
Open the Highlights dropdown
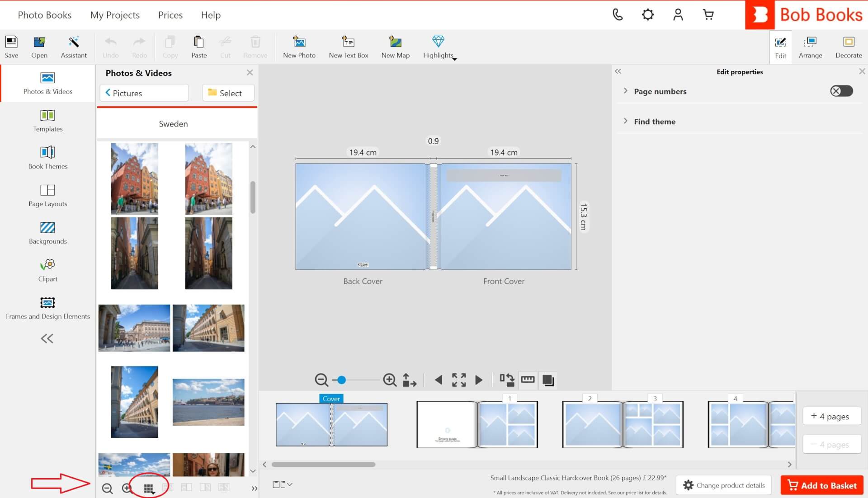pyautogui.click(x=439, y=47)
